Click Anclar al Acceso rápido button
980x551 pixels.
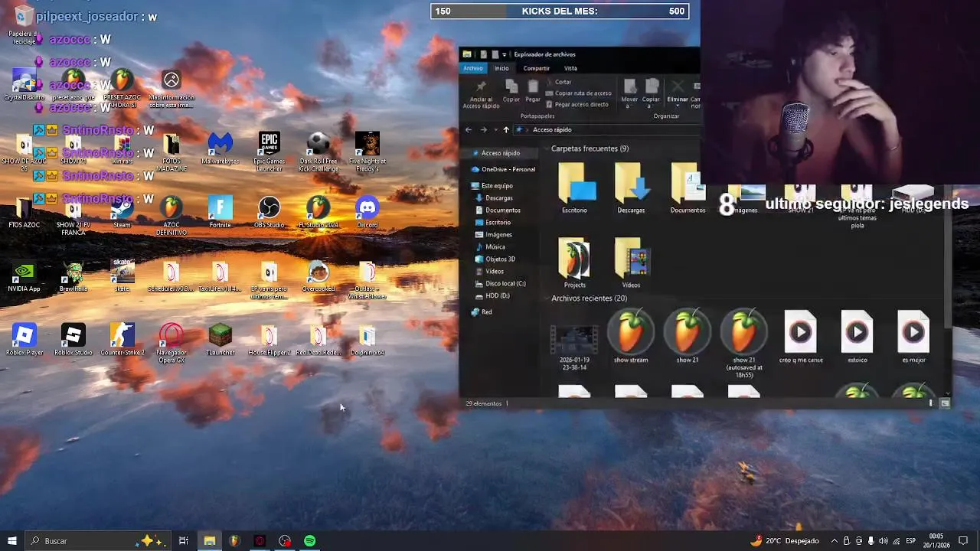[x=481, y=93]
